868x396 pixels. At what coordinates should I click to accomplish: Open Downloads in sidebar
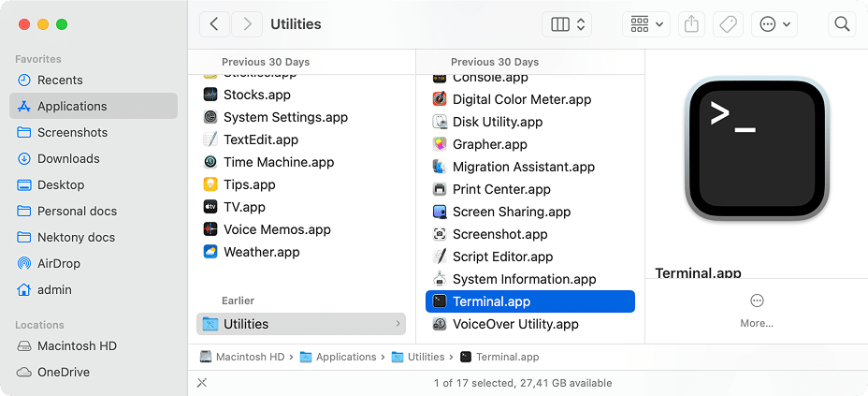pos(94,158)
